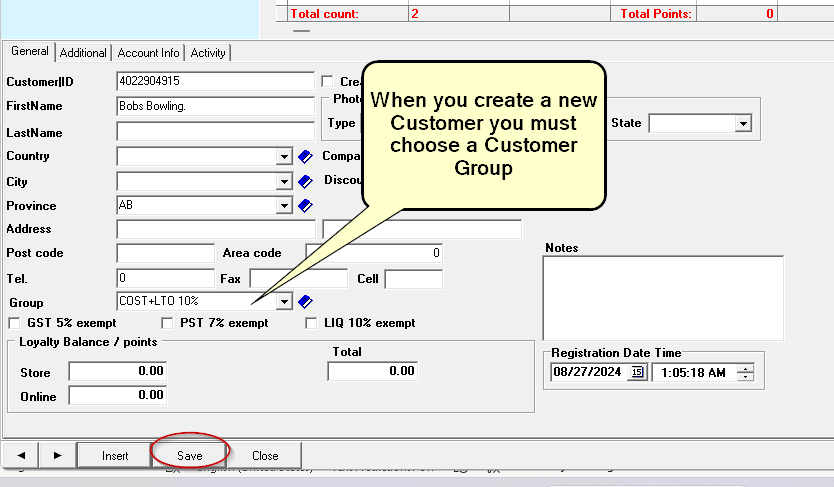This screenshot has width=834, height=487.
Task: Click into the FirstName field
Action: (x=215, y=106)
